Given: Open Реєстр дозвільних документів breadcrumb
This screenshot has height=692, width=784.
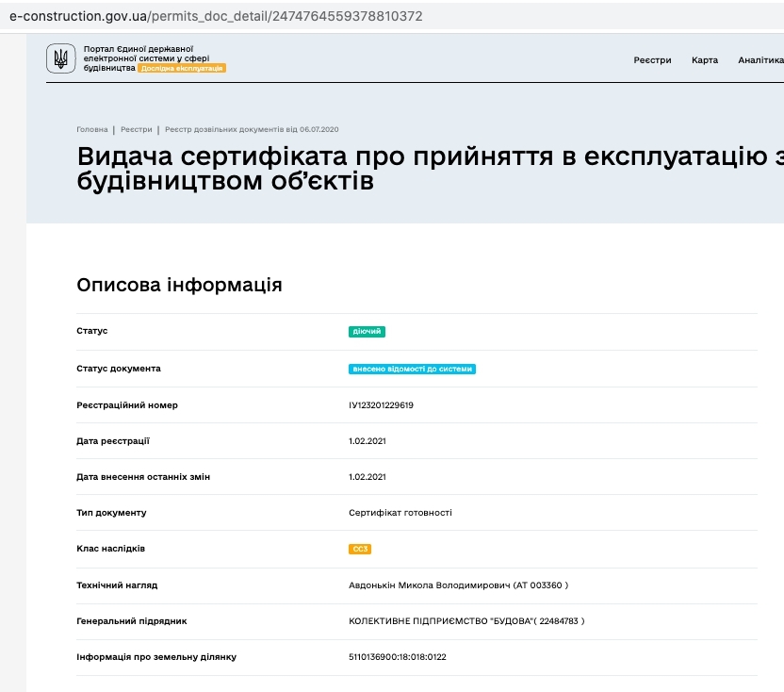Looking at the screenshot, I should pos(252,129).
